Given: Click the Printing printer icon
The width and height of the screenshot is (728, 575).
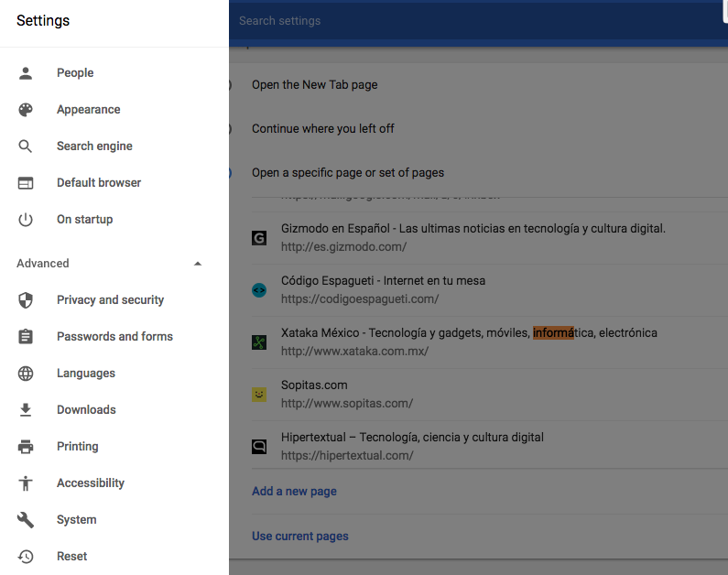Looking at the screenshot, I should (x=26, y=447).
